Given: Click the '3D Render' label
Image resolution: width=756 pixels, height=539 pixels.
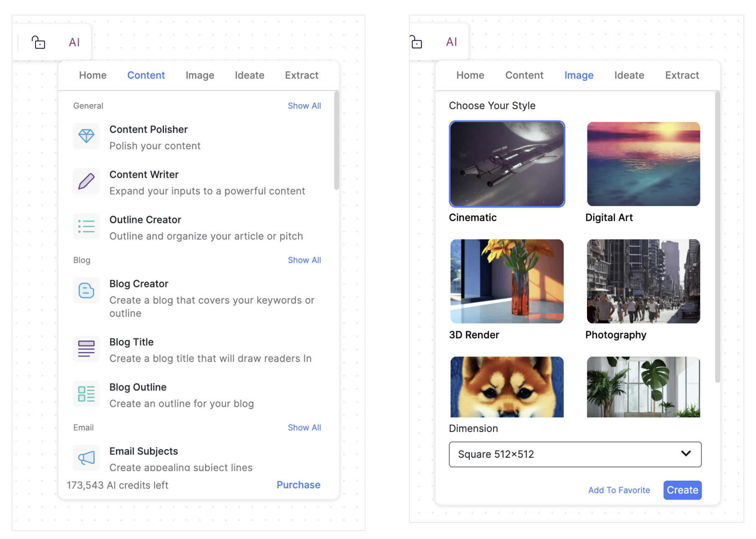Looking at the screenshot, I should pyautogui.click(x=474, y=335).
